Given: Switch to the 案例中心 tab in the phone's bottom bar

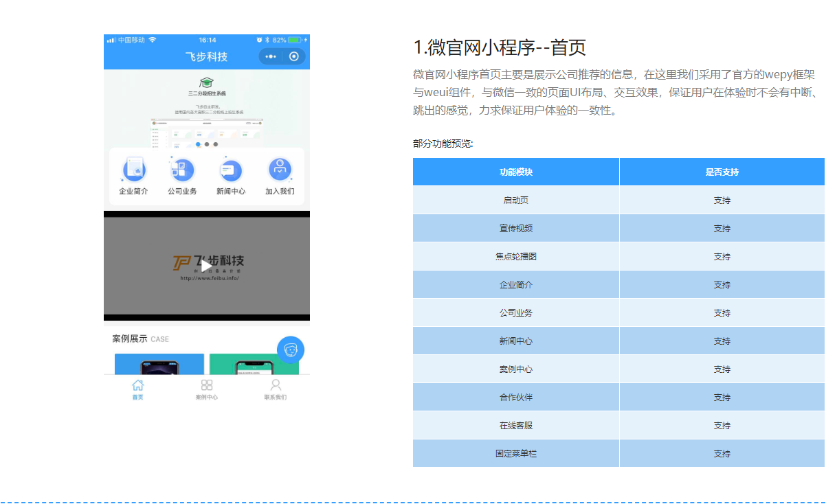Looking at the screenshot, I should (207, 389).
